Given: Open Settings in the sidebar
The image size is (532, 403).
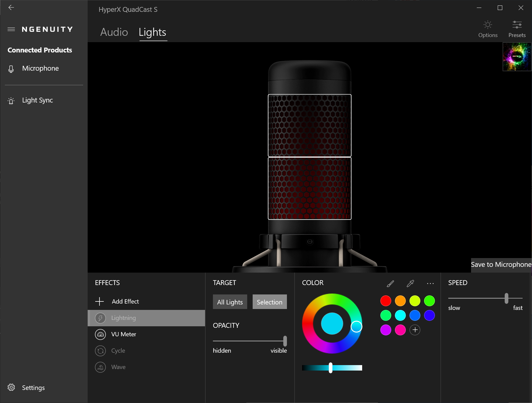Looking at the screenshot, I should pos(33,388).
